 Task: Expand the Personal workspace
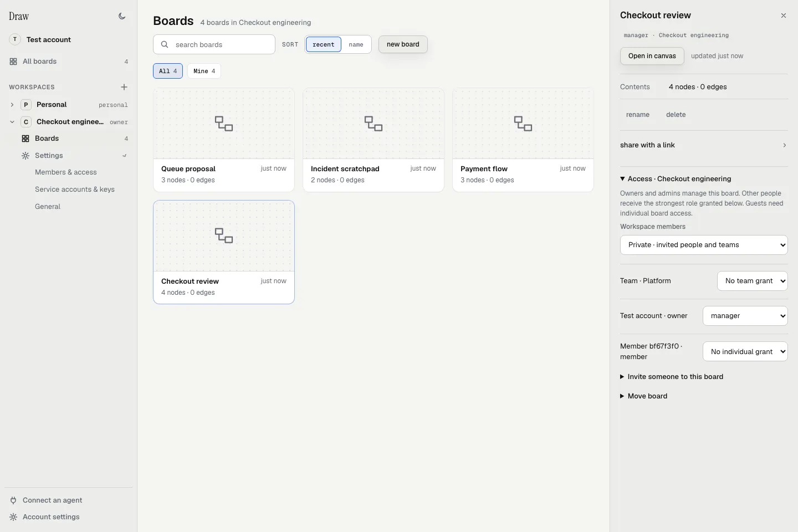pyautogui.click(x=12, y=105)
